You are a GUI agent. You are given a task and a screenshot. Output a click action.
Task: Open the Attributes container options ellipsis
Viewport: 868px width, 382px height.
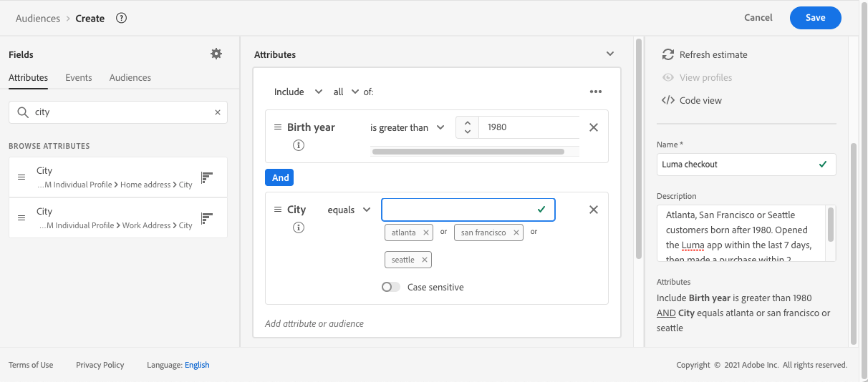point(596,92)
